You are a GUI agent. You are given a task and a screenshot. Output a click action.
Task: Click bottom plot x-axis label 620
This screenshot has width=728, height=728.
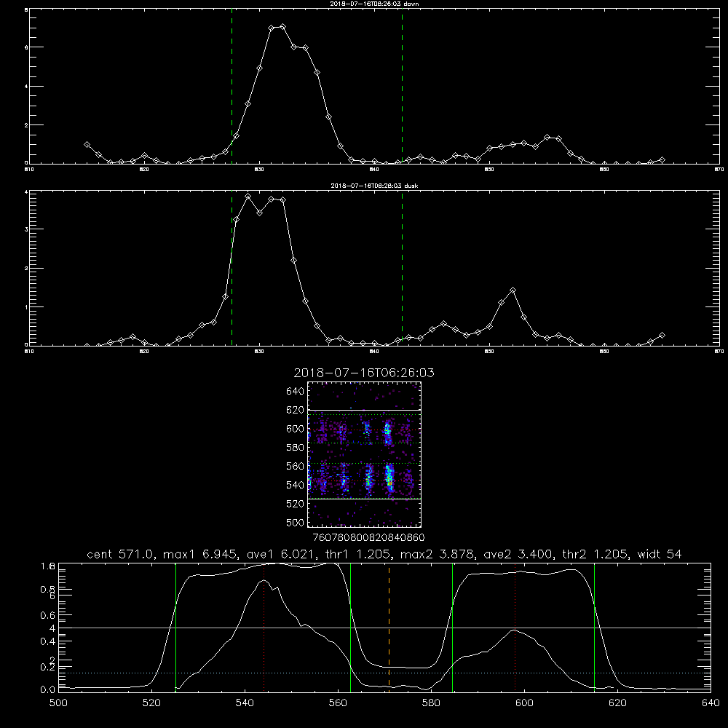click(617, 703)
